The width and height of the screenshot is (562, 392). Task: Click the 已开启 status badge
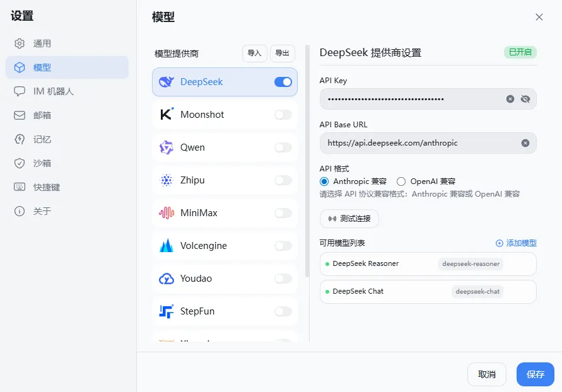pos(520,52)
